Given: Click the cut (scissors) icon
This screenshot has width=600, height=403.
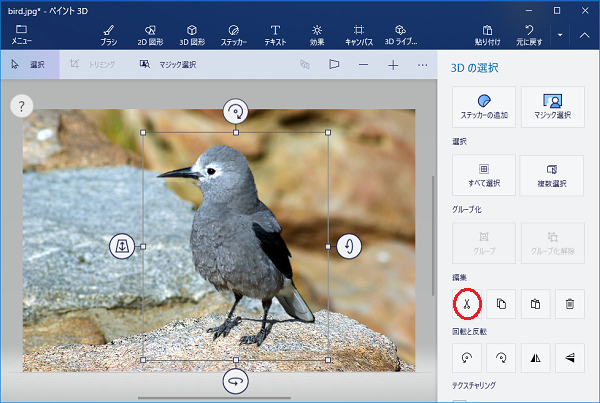Looking at the screenshot, I should pyautogui.click(x=466, y=302).
